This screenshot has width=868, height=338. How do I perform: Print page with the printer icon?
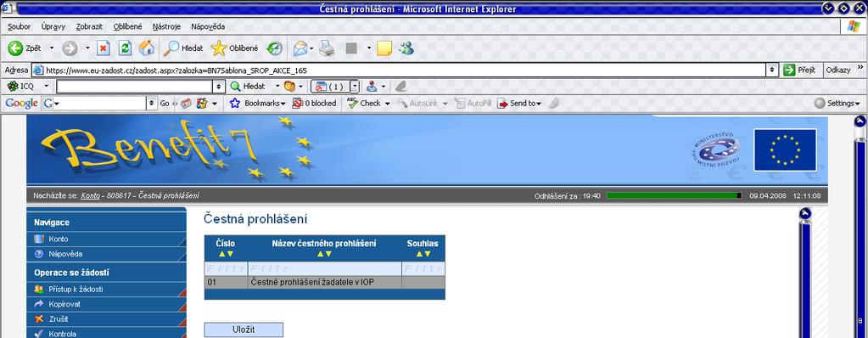click(x=327, y=48)
